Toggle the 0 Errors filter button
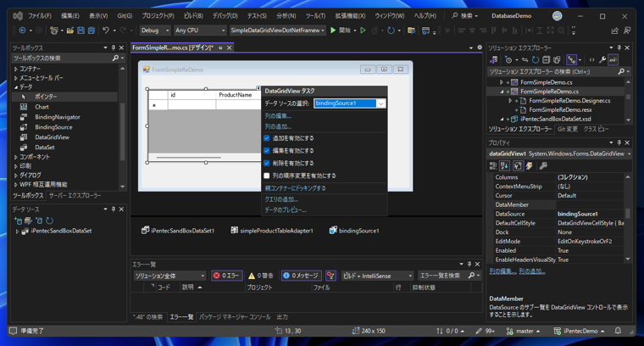The height and width of the screenshot is (346, 644). pyautogui.click(x=227, y=276)
